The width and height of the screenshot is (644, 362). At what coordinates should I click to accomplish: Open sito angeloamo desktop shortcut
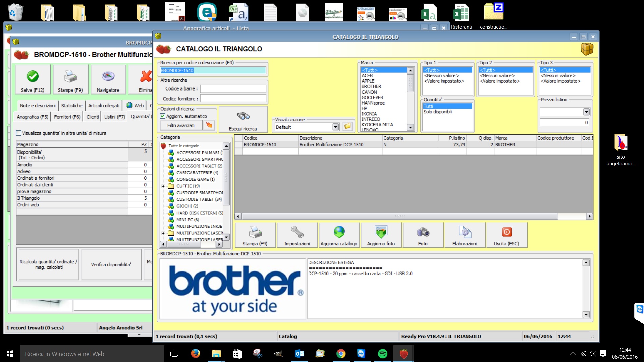[621, 150]
